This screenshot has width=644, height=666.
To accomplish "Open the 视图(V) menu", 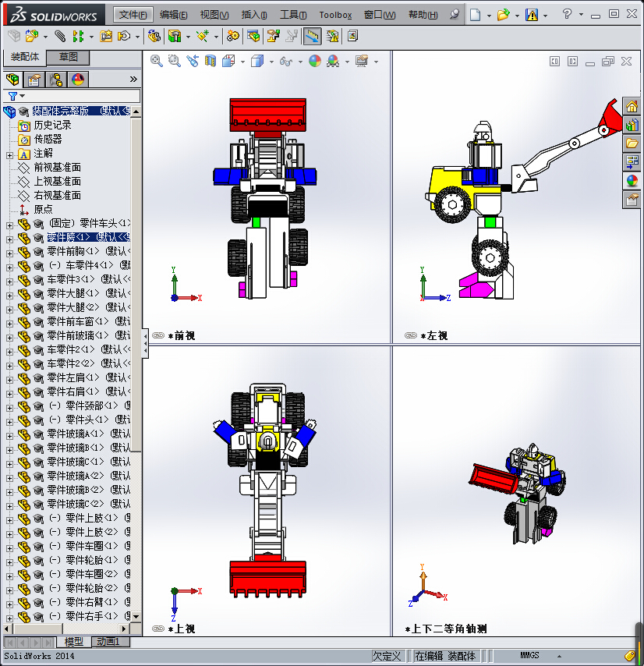I will [x=214, y=15].
